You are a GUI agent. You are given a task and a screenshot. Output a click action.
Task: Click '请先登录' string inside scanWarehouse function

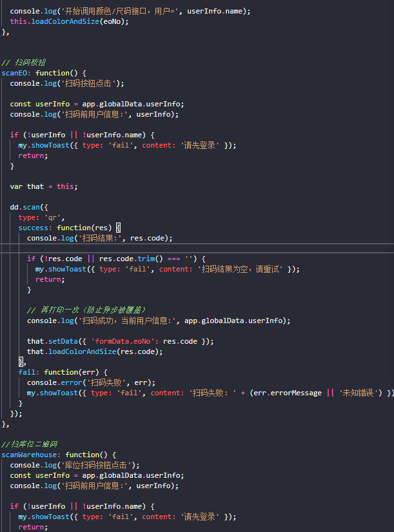pyautogui.click(x=200, y=517)
